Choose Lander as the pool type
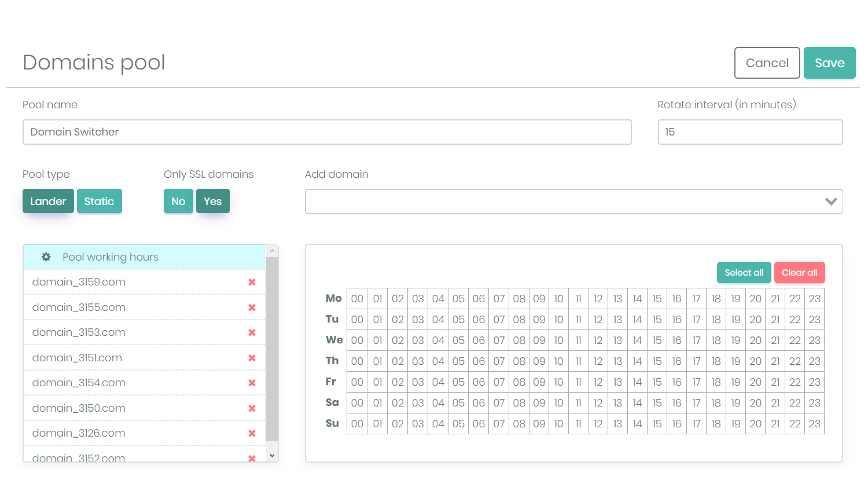868x498 pixels. point(48,202)
